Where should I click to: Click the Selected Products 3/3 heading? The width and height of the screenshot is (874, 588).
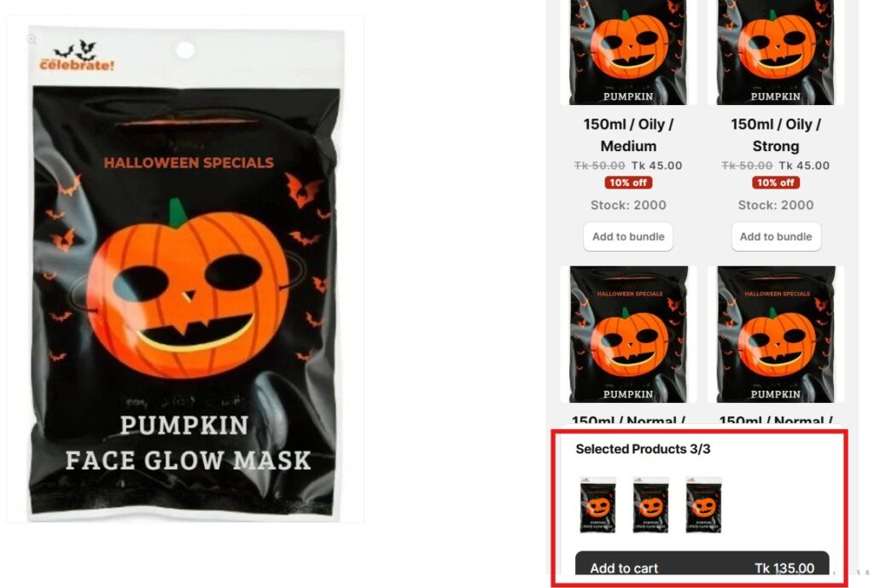[643, 449]
